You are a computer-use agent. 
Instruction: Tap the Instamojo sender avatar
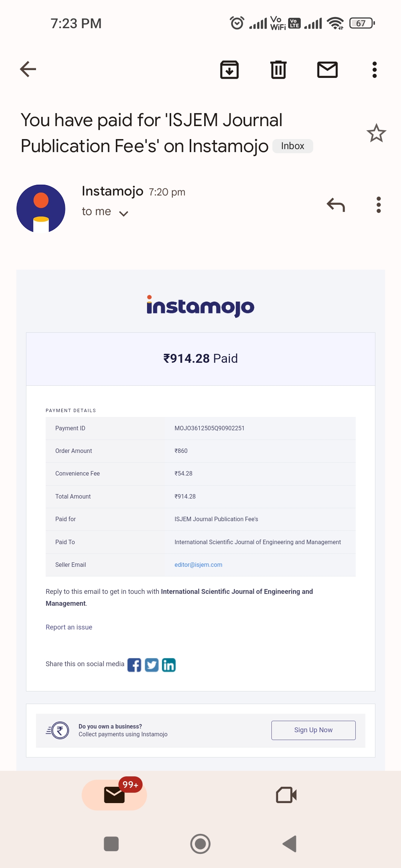tap(41, 208)
